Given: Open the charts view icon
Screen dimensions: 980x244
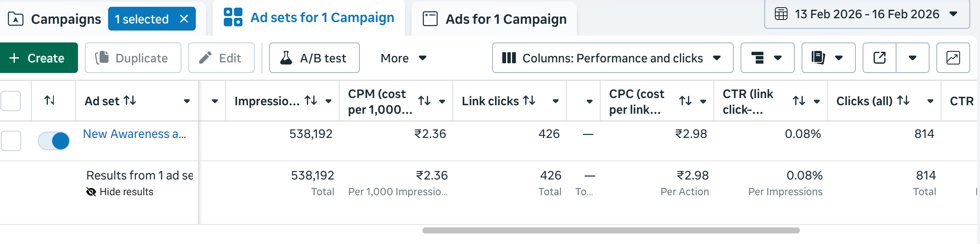Looking at the screenshot, I should (x=953, y=58).
